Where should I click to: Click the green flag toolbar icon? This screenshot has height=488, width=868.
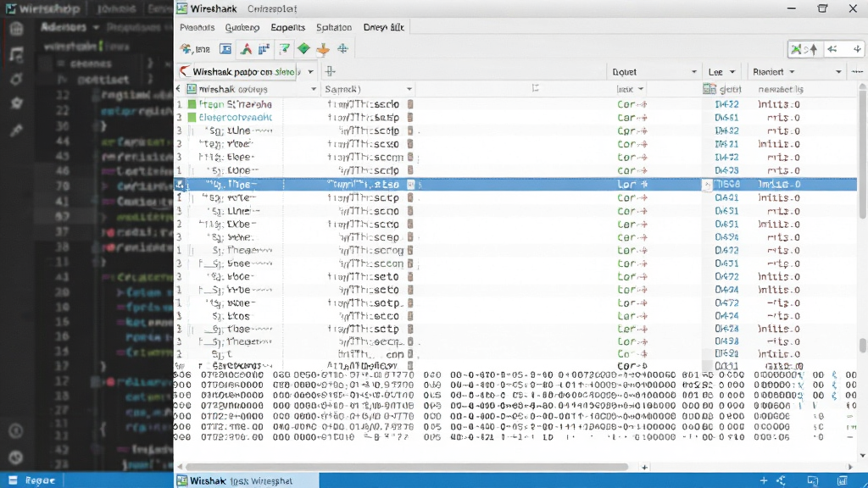[284, 49]
